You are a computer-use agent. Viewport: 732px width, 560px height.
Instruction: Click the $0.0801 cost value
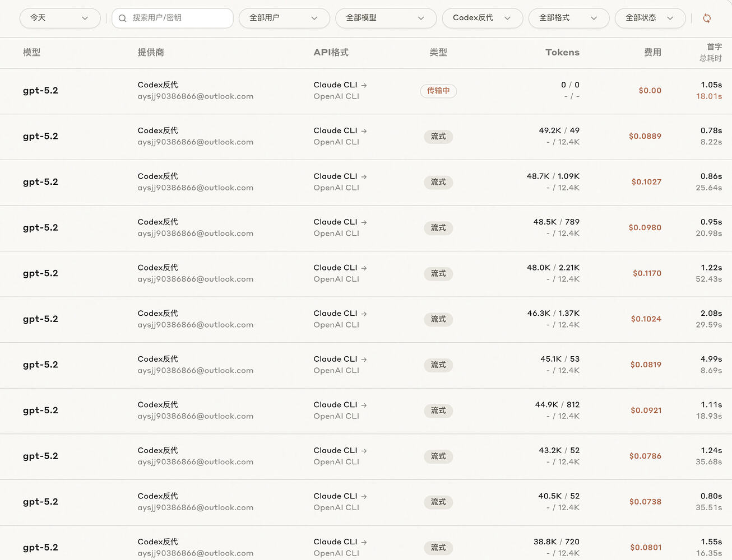click(646, 548)
